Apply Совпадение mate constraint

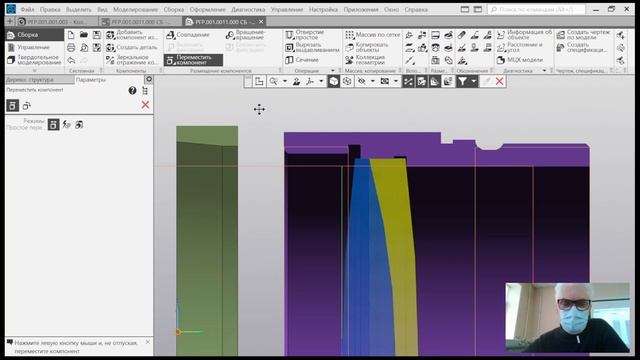tap(188, 35)
